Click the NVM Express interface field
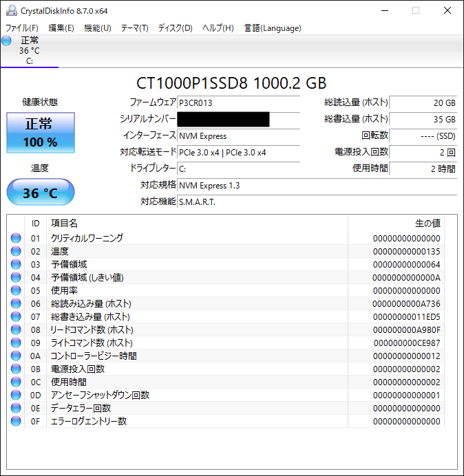This screenshot has width=464, height=476. (238, 136)
